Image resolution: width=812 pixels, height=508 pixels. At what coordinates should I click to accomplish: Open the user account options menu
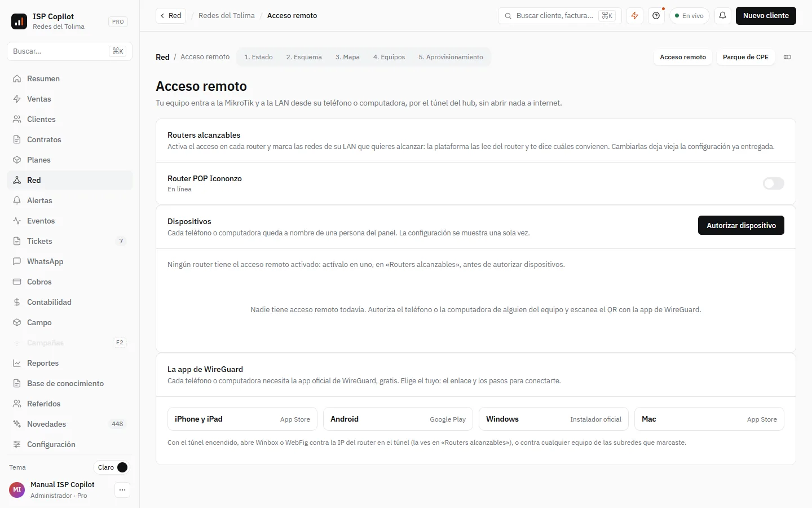point(122,490)
